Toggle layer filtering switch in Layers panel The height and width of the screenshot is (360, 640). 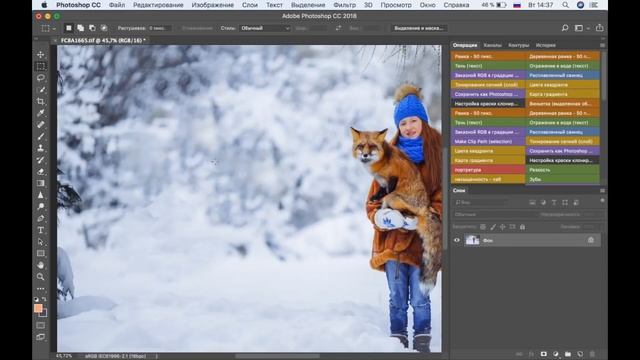coord(602,200)
